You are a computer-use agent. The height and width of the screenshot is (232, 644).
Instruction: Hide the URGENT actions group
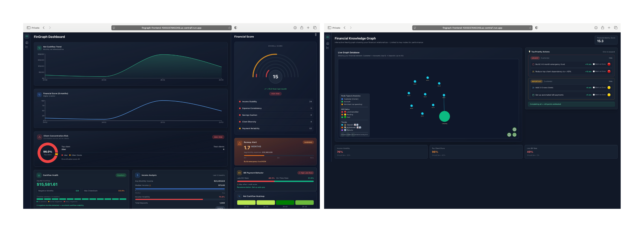611,58
